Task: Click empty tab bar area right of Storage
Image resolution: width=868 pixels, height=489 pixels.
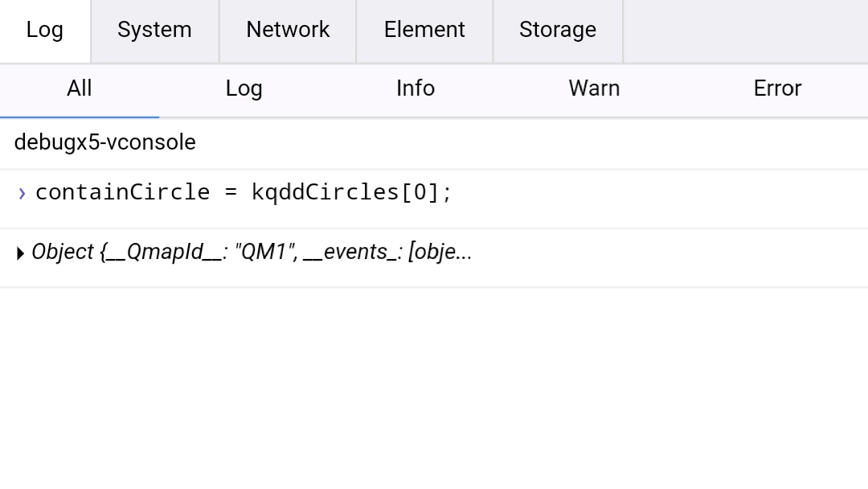Action: [744, 31]
